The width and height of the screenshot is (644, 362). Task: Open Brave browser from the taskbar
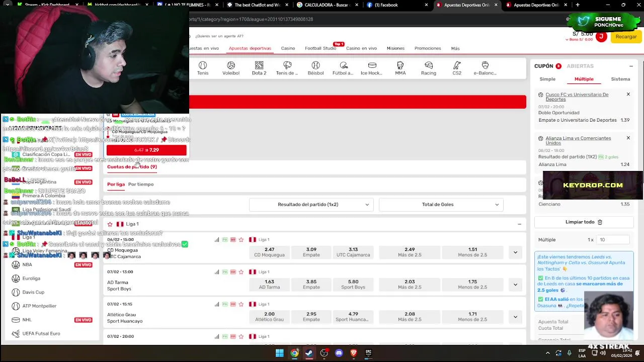(353, 353)
